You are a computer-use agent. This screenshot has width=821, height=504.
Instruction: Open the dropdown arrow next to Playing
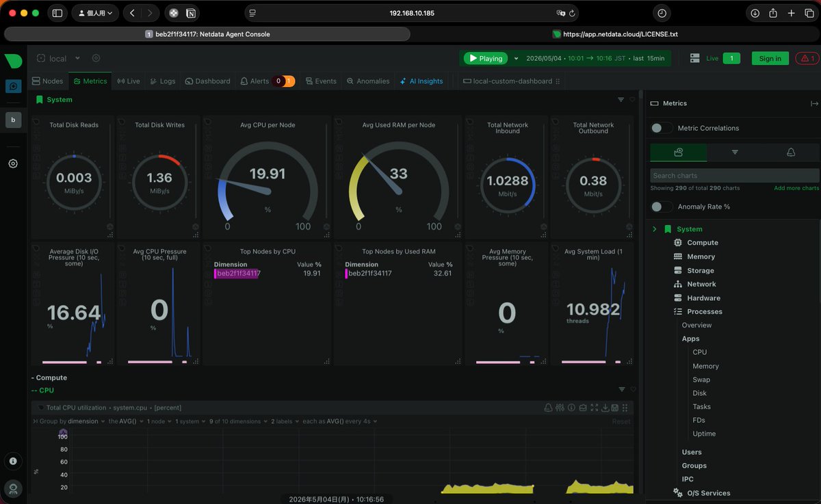tap(517, 58)
